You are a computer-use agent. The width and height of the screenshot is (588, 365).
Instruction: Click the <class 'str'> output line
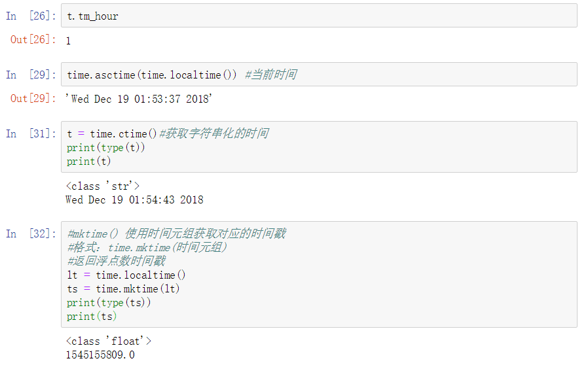click(x=103, y=186)
